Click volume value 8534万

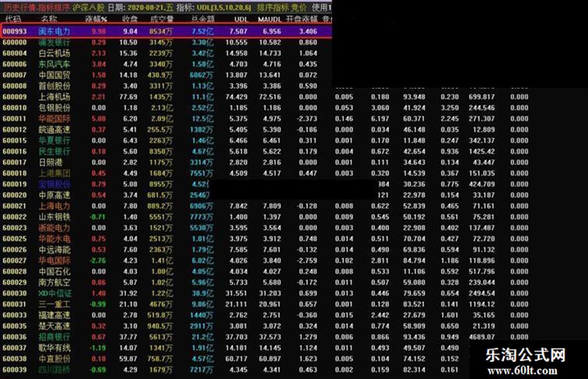click(x=161, y=32)
